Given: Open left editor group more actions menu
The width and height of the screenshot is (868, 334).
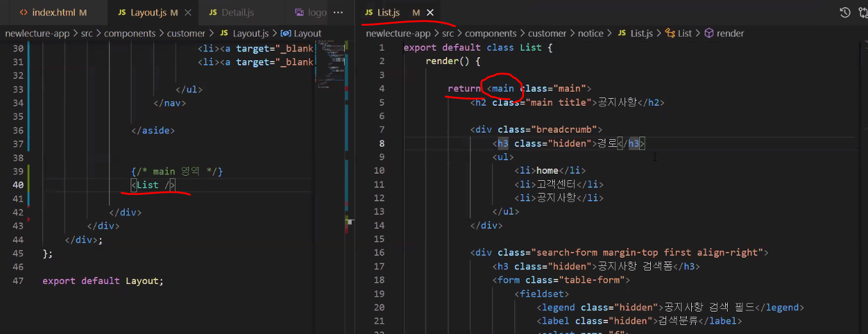Looking at the screenshot, I should point(339,12).
